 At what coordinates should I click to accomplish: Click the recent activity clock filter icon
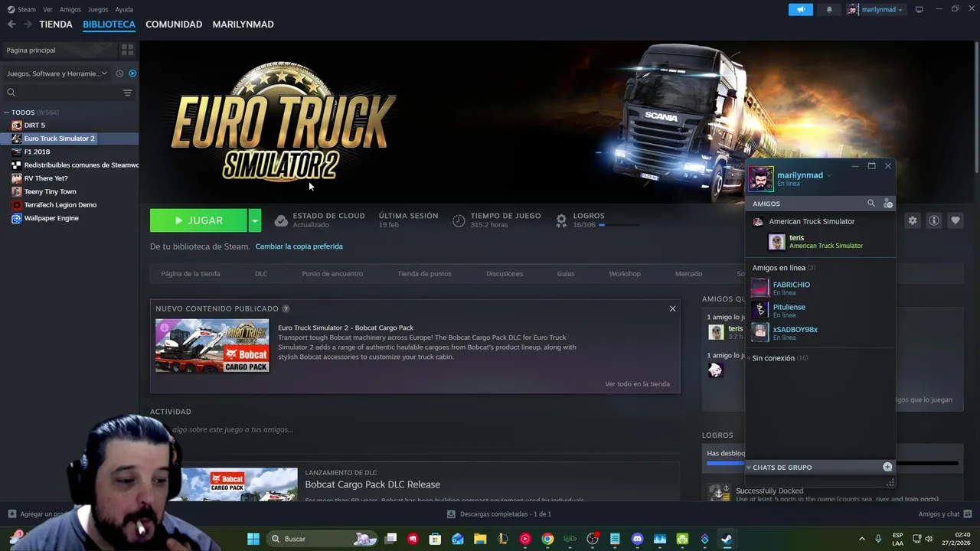click(x=119, y=73)
